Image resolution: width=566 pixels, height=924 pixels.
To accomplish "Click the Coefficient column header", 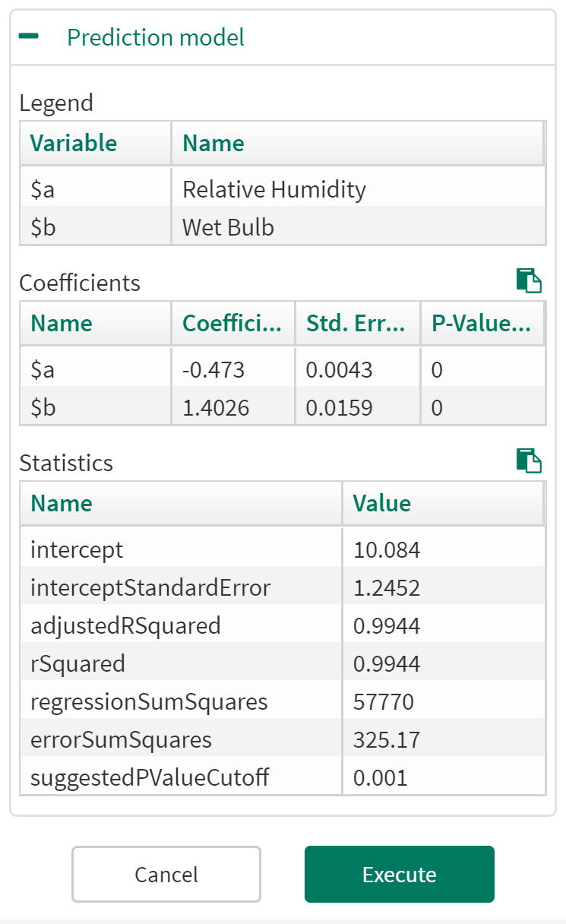I will coord(232,323).
